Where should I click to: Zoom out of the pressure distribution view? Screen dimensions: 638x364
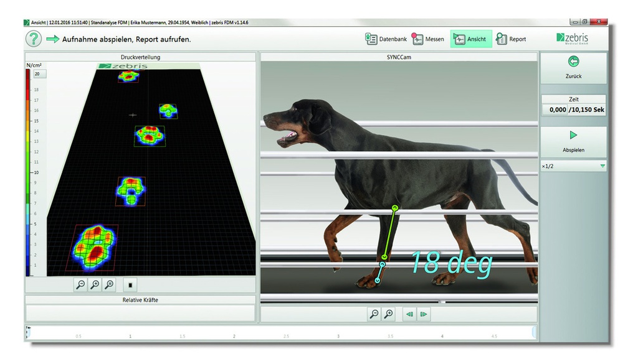tap(80, 284)
